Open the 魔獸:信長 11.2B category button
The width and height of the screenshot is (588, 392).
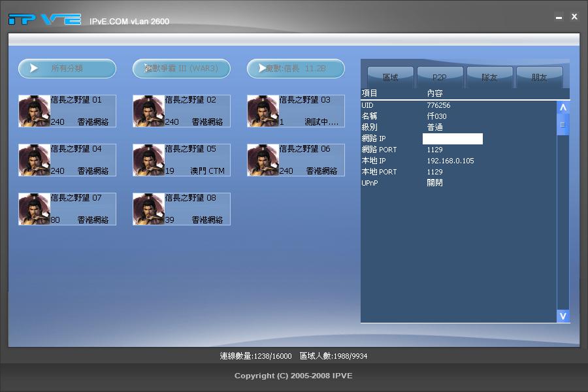[x=296, y=69]
